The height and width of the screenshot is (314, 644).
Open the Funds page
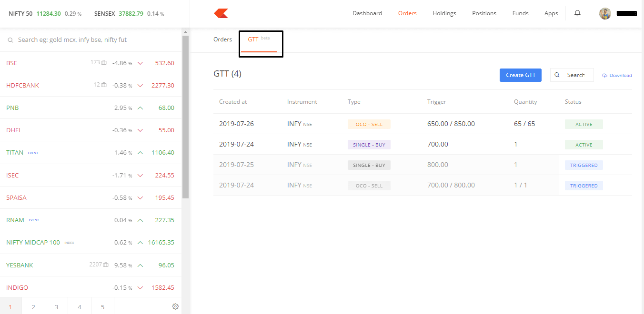coord(520,13)
